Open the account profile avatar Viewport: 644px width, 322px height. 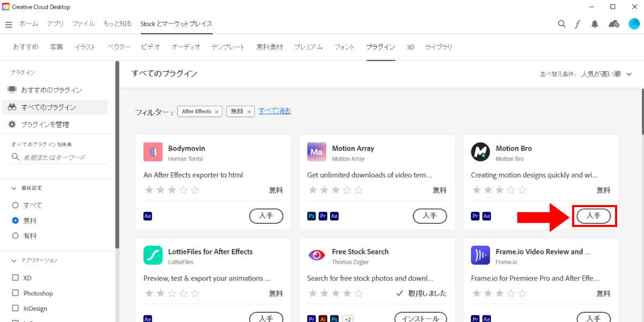634,24
